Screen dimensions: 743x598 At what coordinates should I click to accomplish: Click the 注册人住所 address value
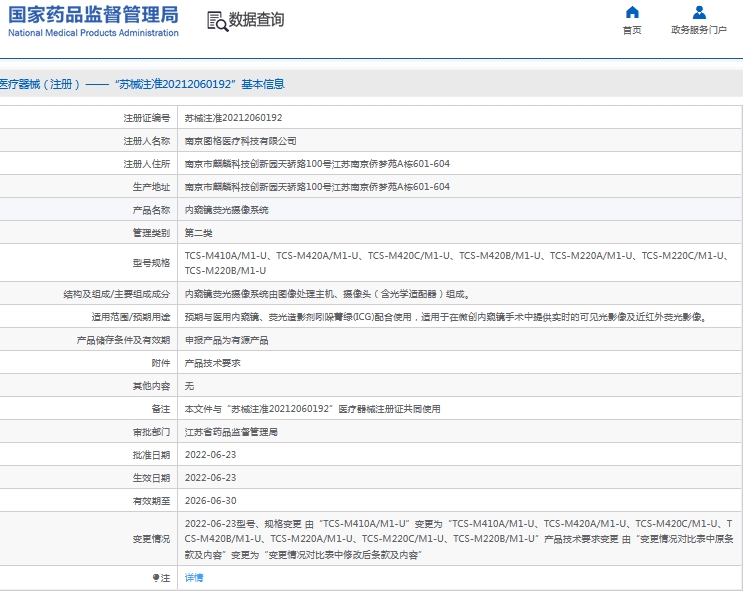[317, 164]
